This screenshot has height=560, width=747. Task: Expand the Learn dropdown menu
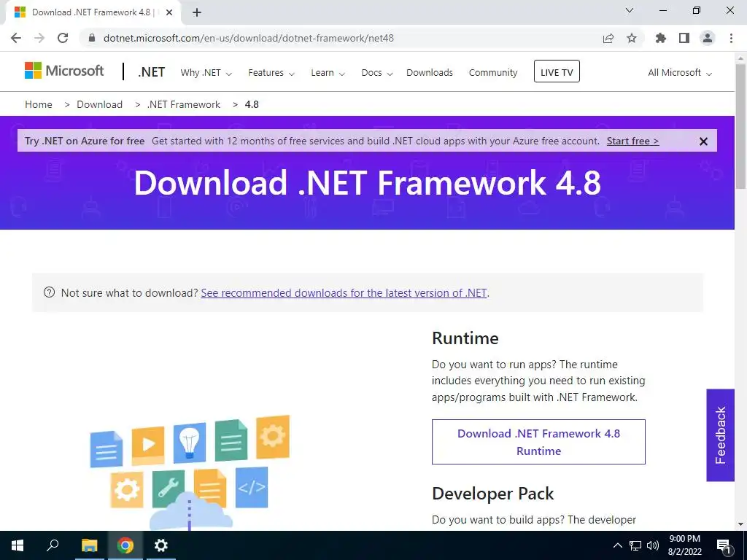pos(328,73)
